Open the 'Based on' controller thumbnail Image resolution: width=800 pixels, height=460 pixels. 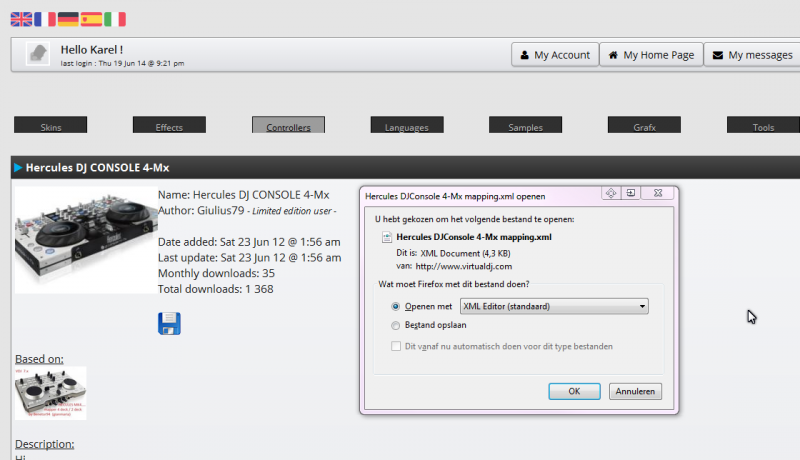[x=51, y=393]
